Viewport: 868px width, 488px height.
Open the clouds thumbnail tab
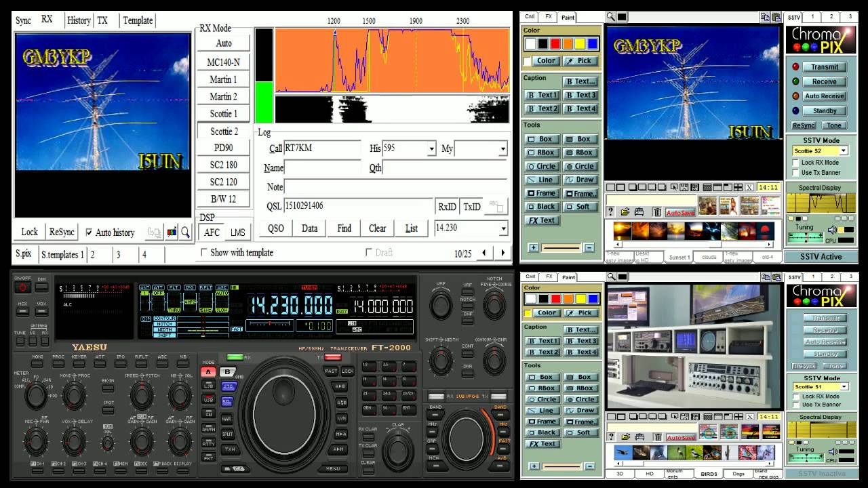pos(709,257)
